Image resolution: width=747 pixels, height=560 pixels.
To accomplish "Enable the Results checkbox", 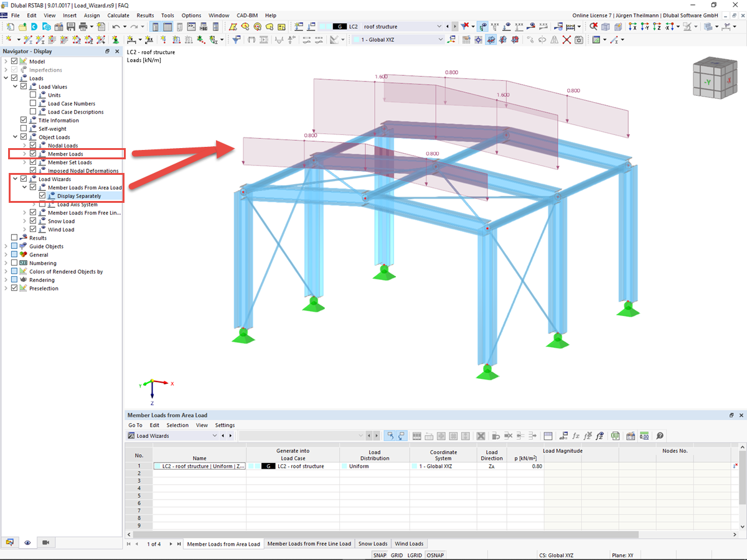I will [x=14, y=238].
